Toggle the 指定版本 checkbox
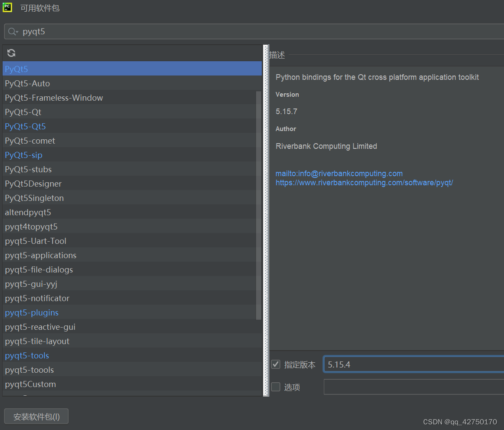 (x=276, y=364)
